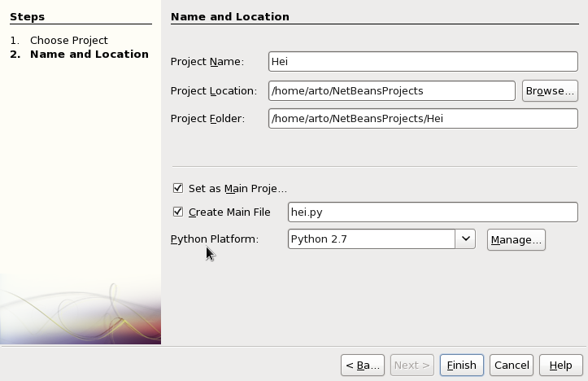Finish creating the project

pos(462,365)
